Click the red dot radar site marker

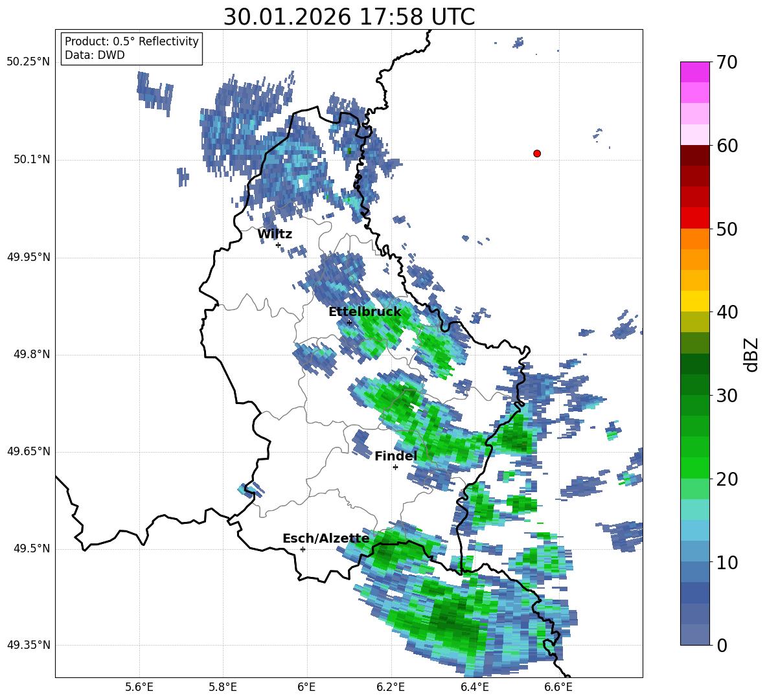pyautogui.click(x=537, y=153)
